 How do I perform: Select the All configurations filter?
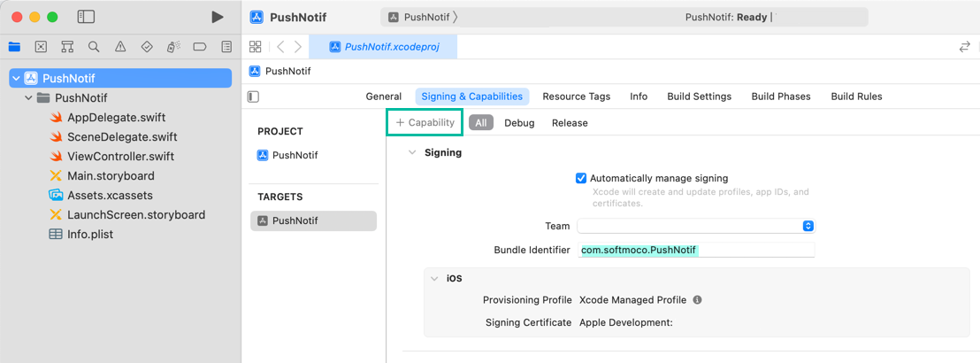tap(481, 123)
